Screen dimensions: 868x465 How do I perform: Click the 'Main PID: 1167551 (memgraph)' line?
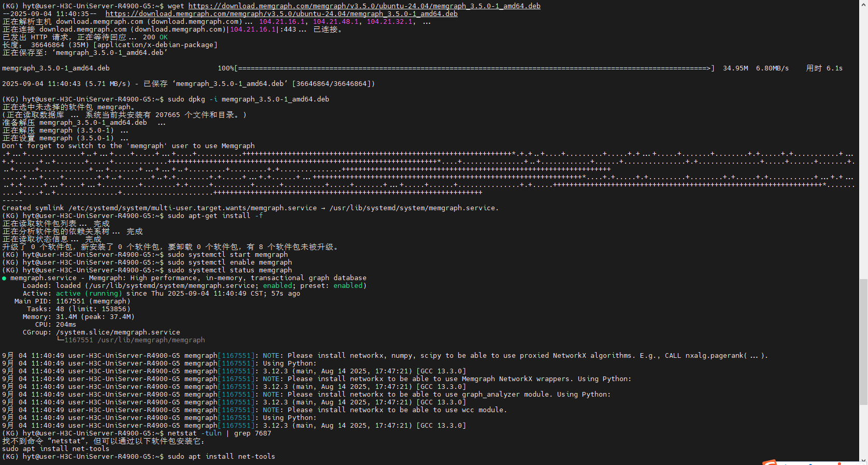pos(72,301)
